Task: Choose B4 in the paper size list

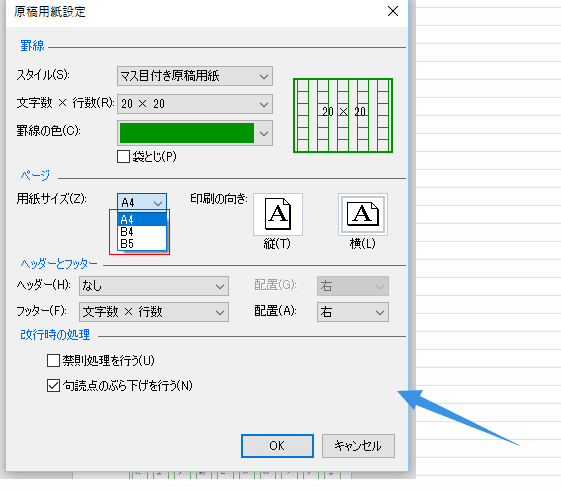Action: [142, 232]
